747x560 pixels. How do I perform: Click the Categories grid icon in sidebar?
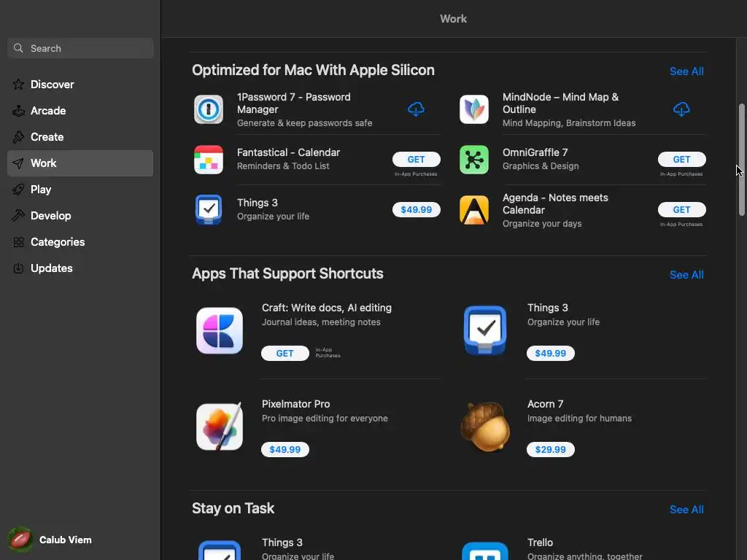click(x=18, y=242)
